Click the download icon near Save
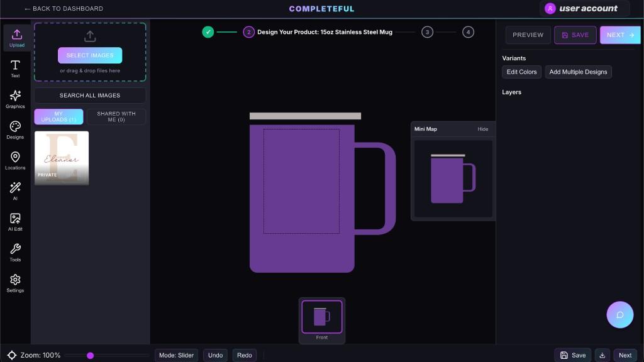This screenshot has width=644, height=362. click(x=602, y=355)
